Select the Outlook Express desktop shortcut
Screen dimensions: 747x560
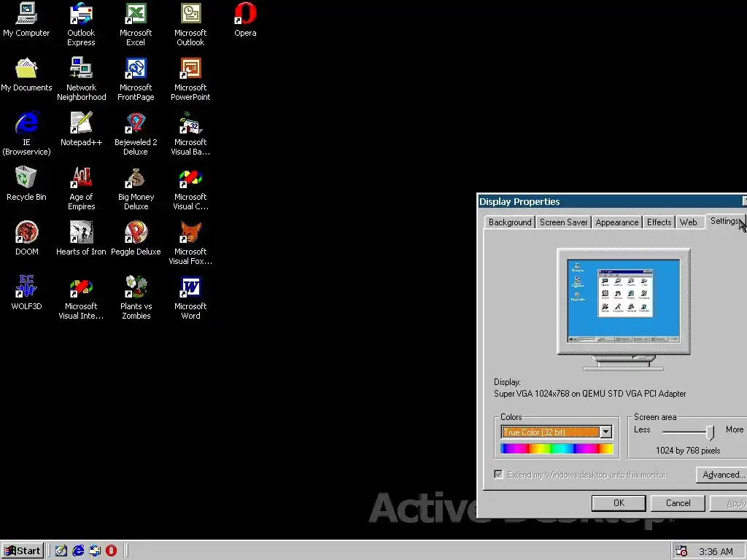[81, 25]
